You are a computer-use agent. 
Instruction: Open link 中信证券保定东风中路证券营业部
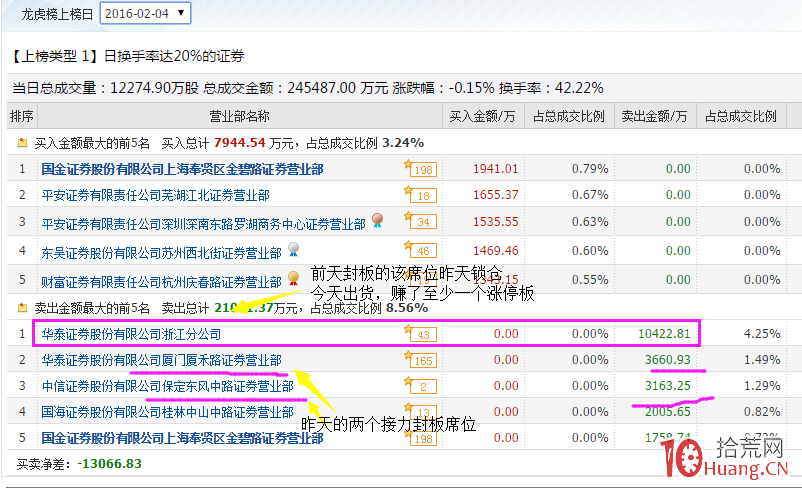[167, 386]
